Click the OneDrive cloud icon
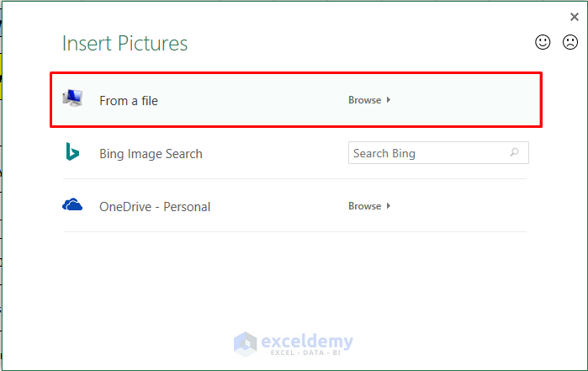 click(72, 204)
